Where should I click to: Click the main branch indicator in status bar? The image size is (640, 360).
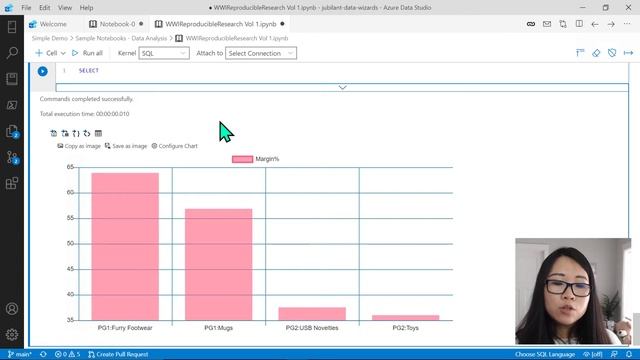point(20,354)
